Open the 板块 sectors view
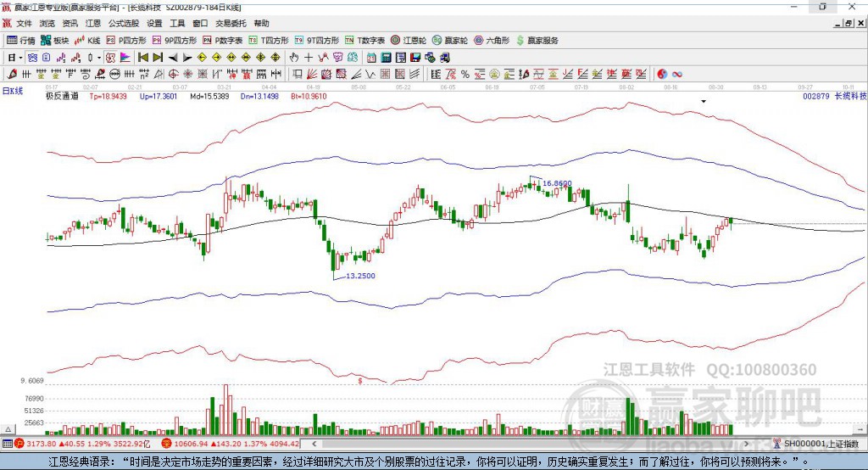Image resolution: width=868 pixels, height=470 pixels. coord(55,41)
